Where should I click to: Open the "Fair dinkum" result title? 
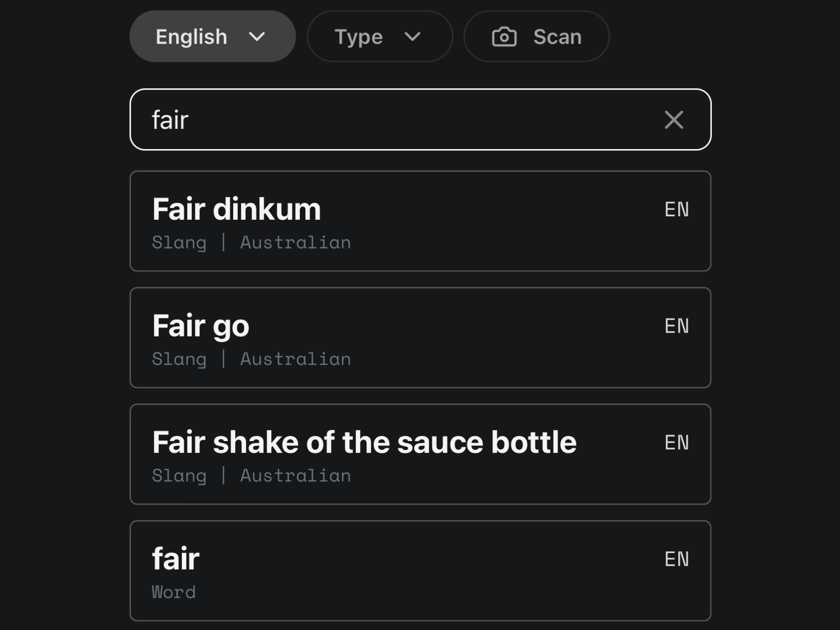click(236, 209)
